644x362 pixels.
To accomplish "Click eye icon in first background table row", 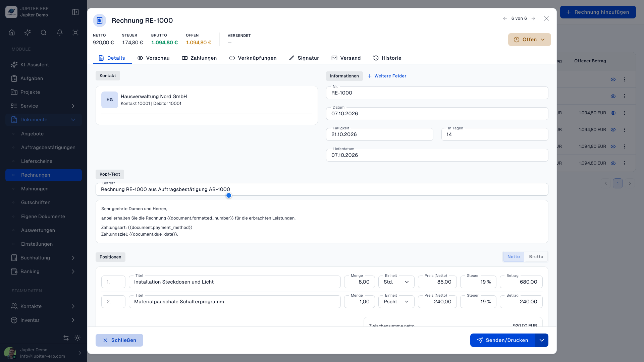I will 613,79.
